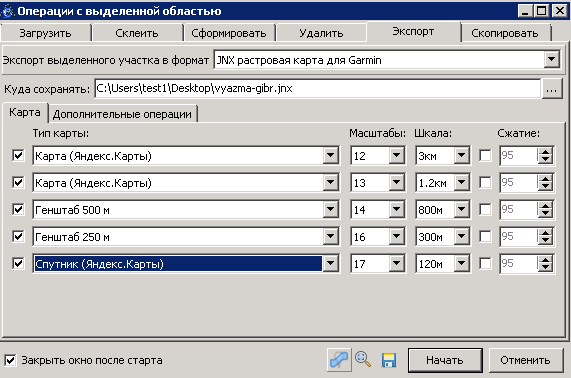Click the compression spinner in the 1.2км row

point(527,182)
